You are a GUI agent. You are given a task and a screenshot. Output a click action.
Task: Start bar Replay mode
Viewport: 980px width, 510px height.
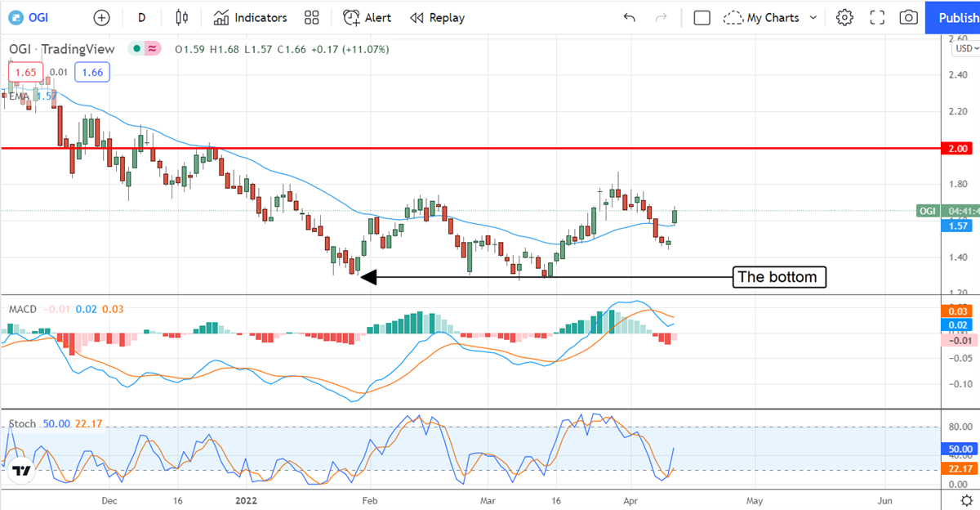click(437, 17)
